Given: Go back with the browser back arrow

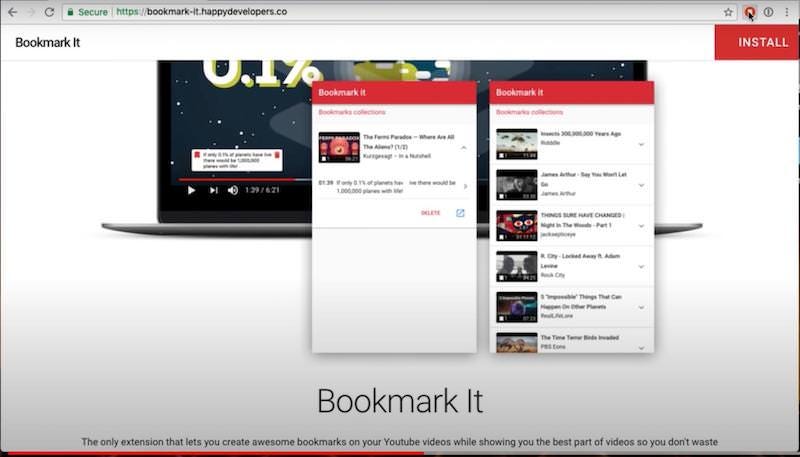Looking at the screenshot, I should pyautogui.click(x=12, y=12).
